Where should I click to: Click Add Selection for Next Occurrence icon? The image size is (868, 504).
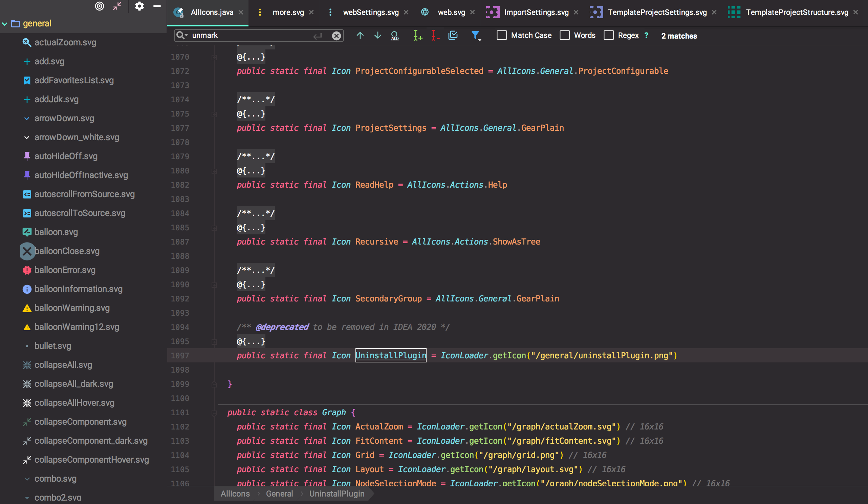pos(417,36)
